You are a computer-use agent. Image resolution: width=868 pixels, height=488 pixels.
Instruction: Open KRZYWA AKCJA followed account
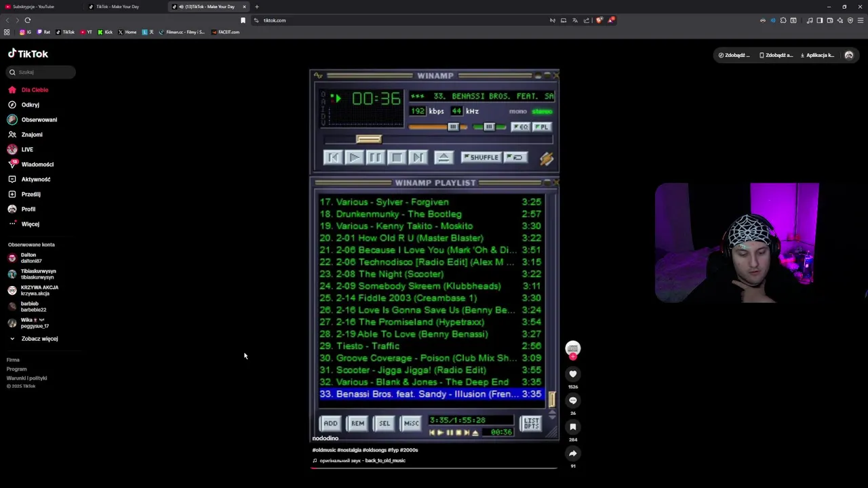point(33,291)
